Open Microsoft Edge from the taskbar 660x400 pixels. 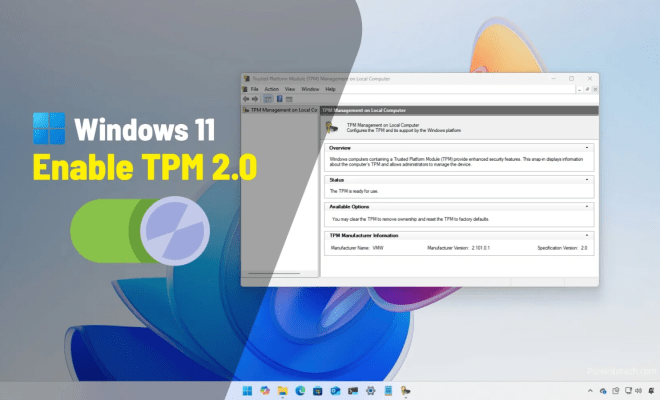click(x=300, y=391)
